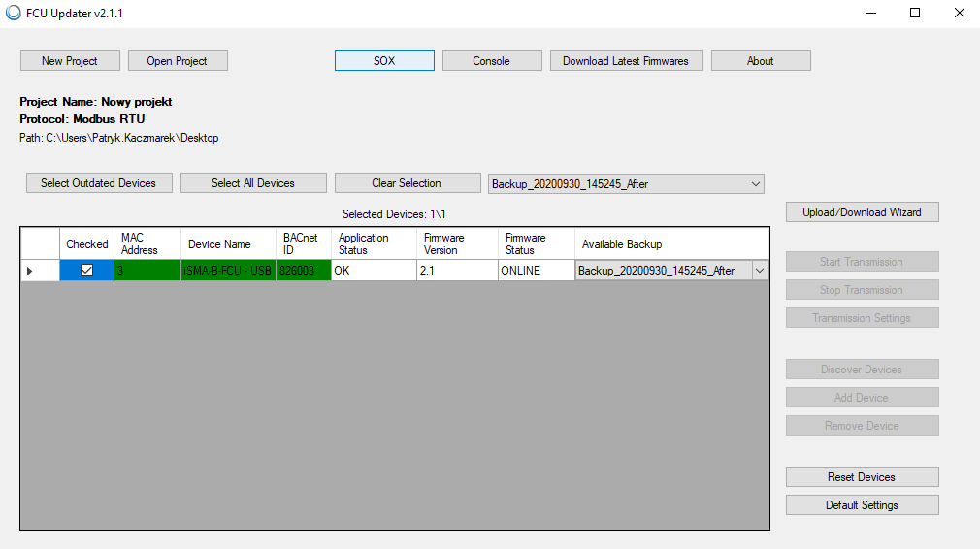
Task: Launch the Upload/Download Wizard
Action: (862, 212)
